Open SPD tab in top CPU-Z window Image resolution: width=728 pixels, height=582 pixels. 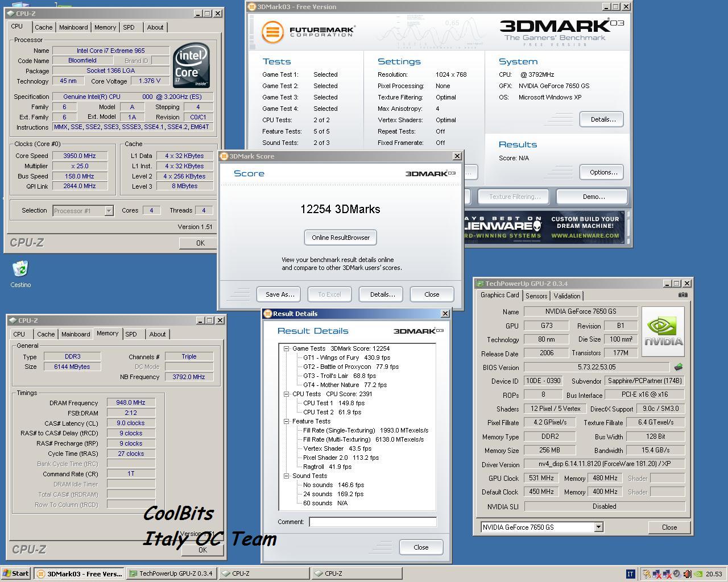point(129,27)
